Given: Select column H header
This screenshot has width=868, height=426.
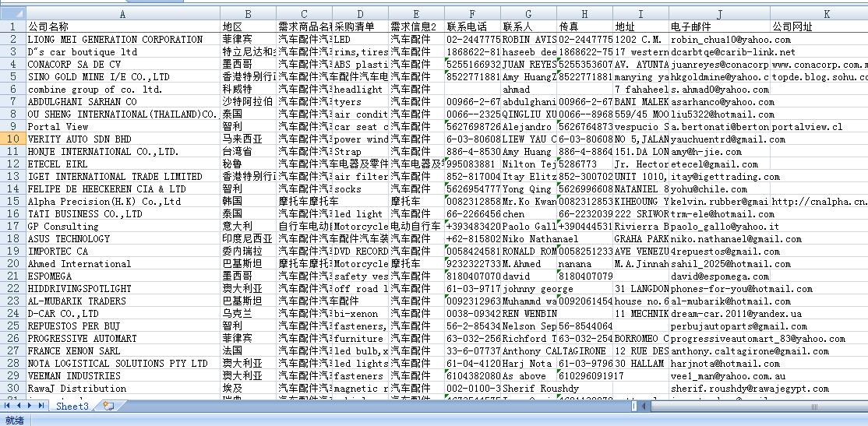Looking at the screenshot, I should tap(585, 14).
